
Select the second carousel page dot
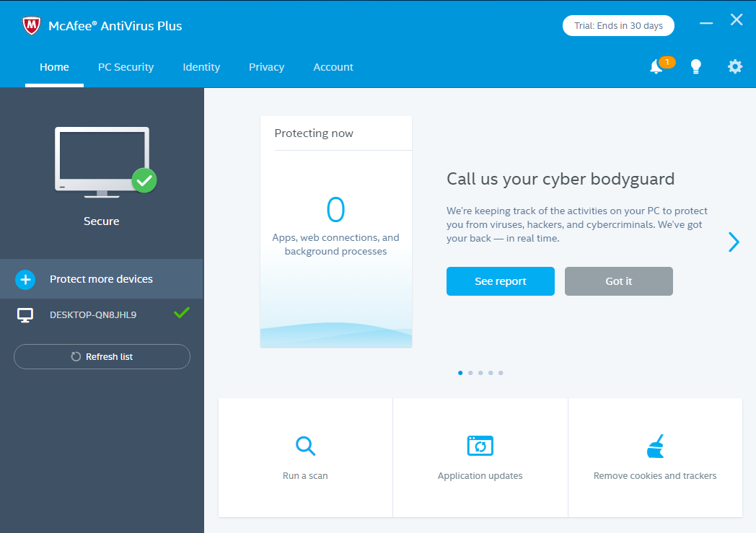[x=470, y=373]
